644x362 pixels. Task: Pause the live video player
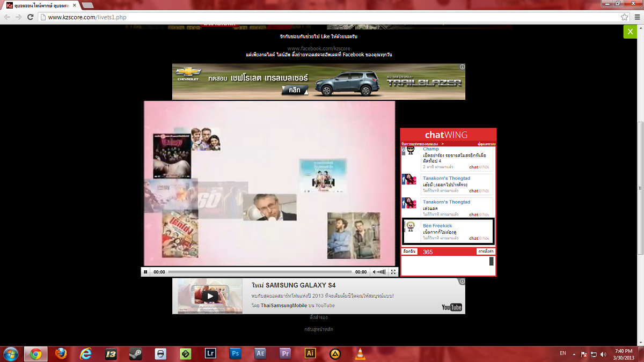145,272
